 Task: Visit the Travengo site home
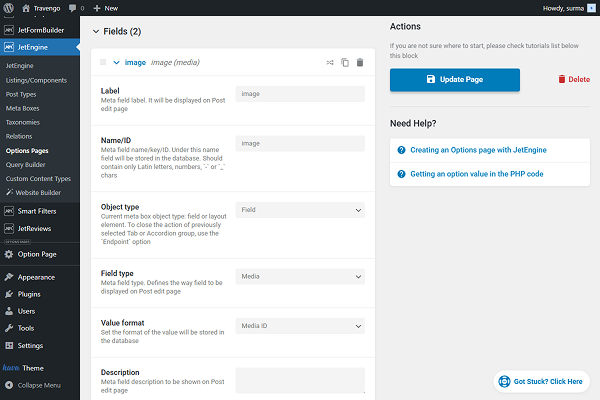pos(41,8)
